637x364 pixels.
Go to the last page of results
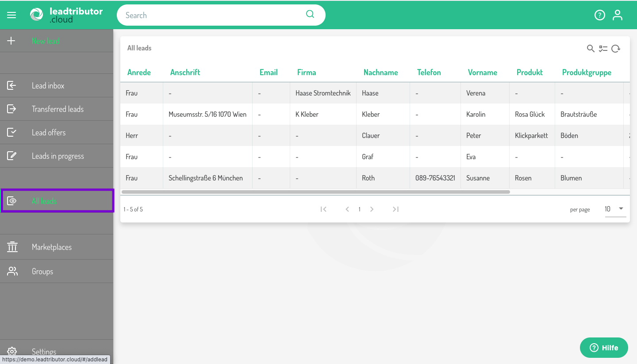[x=395, y=209]
